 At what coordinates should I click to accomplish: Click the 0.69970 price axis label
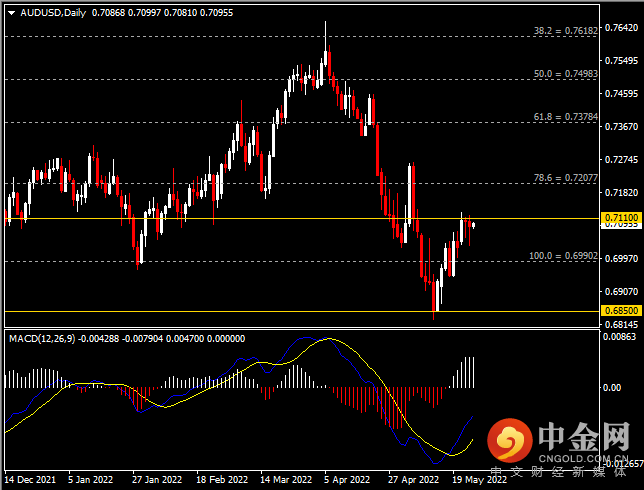tap(621, 259)
